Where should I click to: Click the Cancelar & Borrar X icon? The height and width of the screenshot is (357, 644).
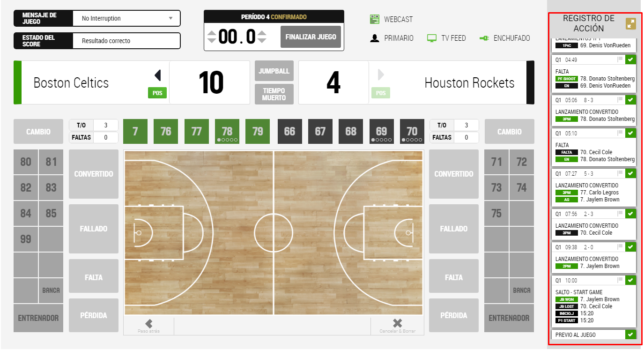[x=397, y=323]
